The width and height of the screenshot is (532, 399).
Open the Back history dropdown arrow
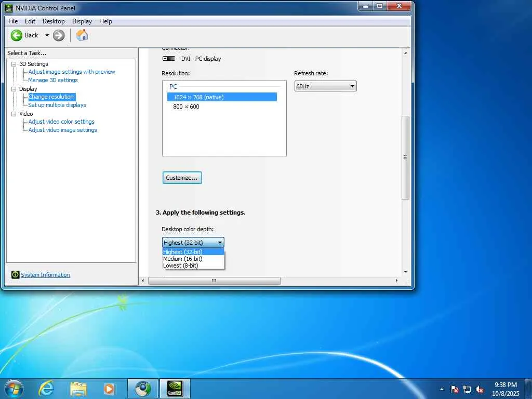(x=47, y=35)
